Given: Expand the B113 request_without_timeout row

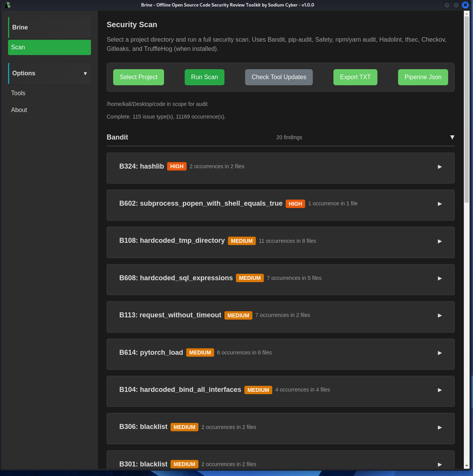Looking at the screenshot, I should 439,315.
